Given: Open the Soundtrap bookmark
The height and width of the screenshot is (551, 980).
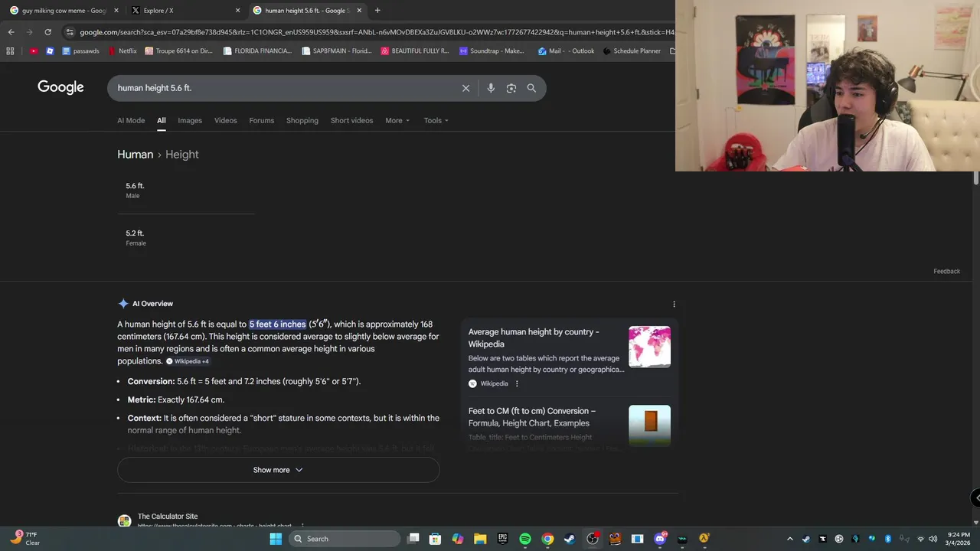Looking at the screenshot, I should point(492,51).
